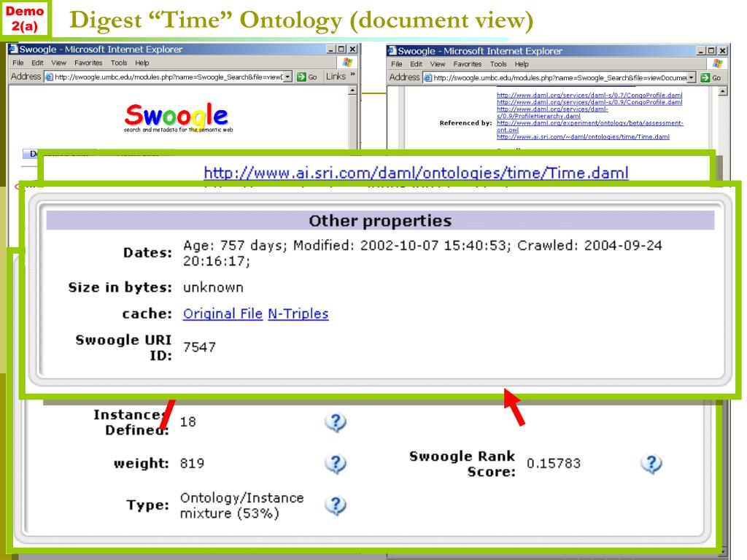Open the daml-s/0.9/CongoProfile.daml link

click(x=589, y=102)
